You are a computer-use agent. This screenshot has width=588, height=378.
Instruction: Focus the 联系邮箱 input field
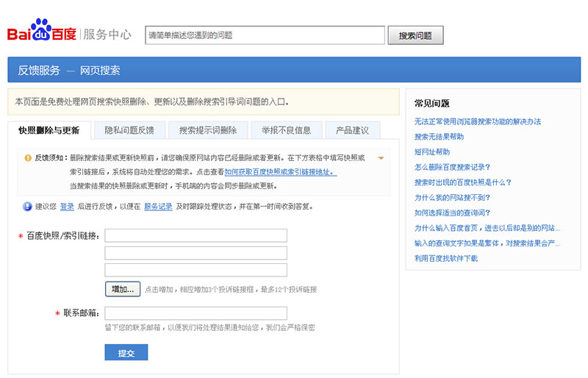[196, 313]
